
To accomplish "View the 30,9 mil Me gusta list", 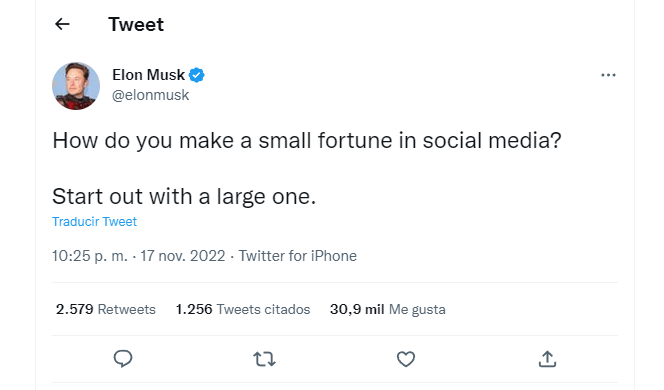I will tap(388, 309).
